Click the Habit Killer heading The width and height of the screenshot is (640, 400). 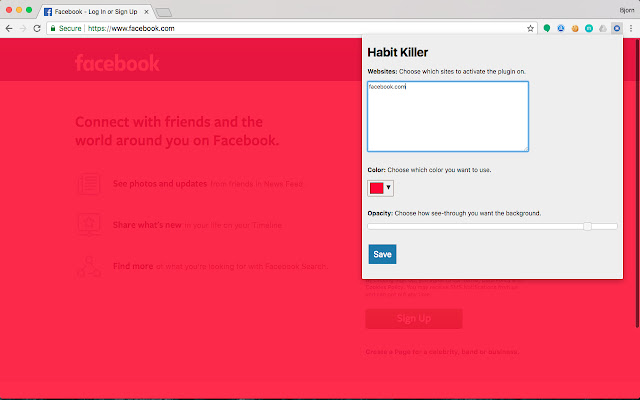click(x=398, y=52)
